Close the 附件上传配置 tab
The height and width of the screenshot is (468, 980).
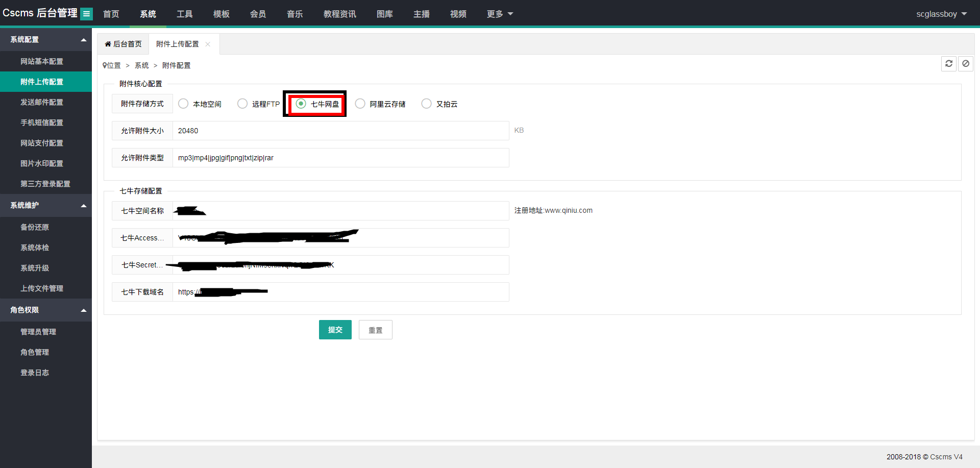[208, 44]
